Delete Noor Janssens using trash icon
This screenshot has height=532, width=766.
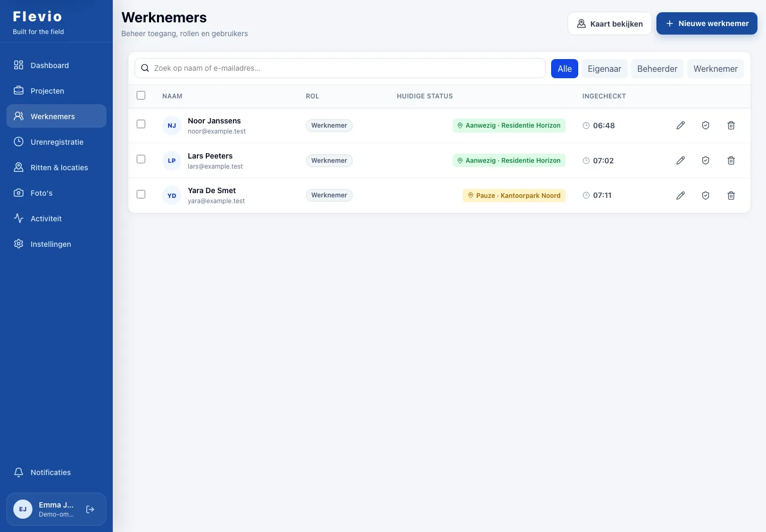(731, 126)
